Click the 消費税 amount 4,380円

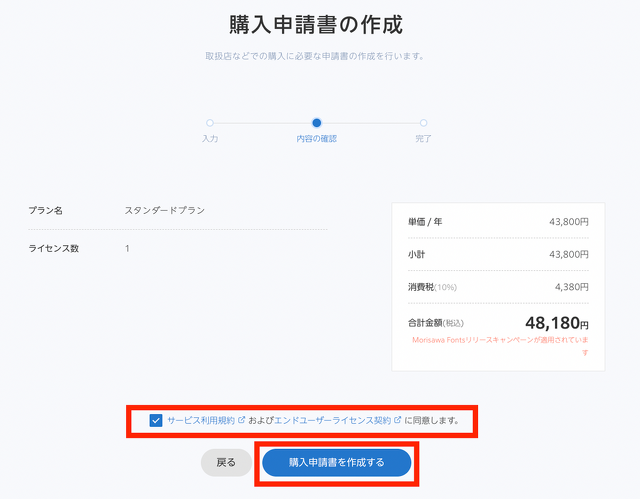point(568,287)
